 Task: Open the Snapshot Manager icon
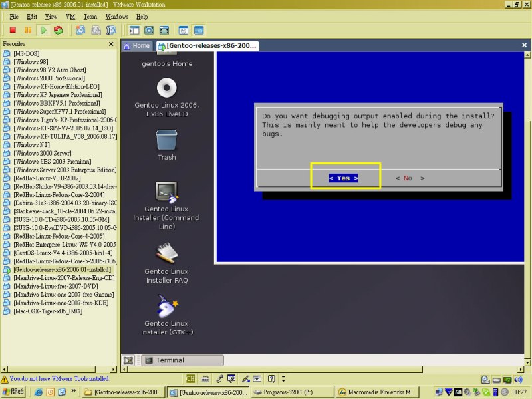pos(111,30)
